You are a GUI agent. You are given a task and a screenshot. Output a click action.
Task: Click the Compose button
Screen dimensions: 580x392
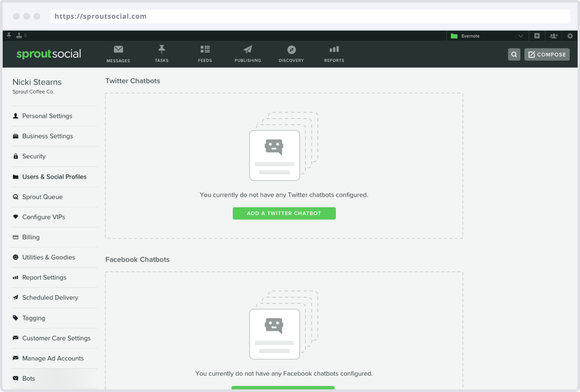click(x=547, y=55)
